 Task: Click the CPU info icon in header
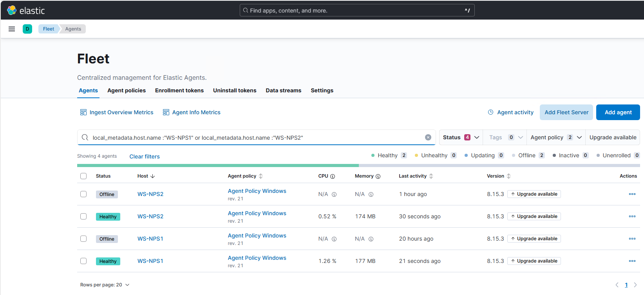333,176
